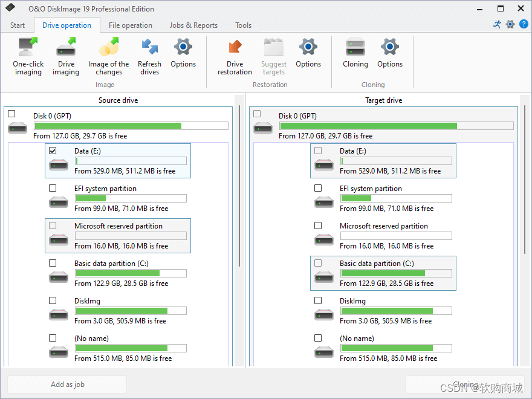This screenshot has width=532, height=399.
Task: Click target (No name) drive icon
Action: pos(324,352)
